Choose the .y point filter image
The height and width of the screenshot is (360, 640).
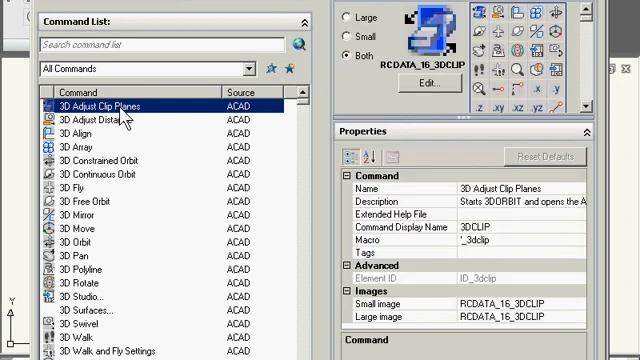556,89
